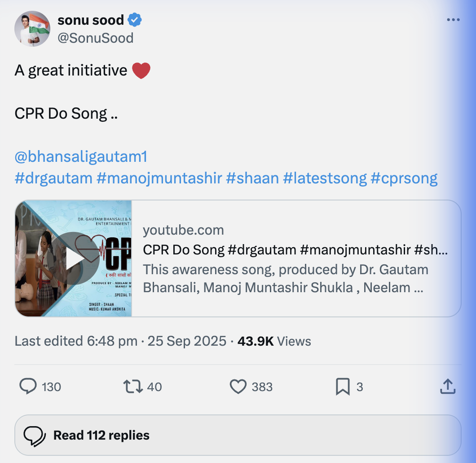Open the #drgautam hashtag
This screenshot has width=476, height=463.
tap(53, 178)
